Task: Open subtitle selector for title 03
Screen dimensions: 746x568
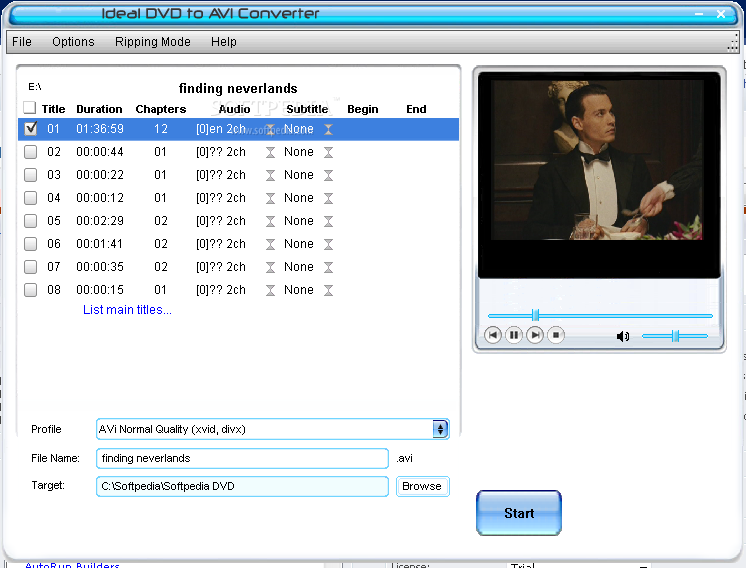Action: [x=328, y=175]
